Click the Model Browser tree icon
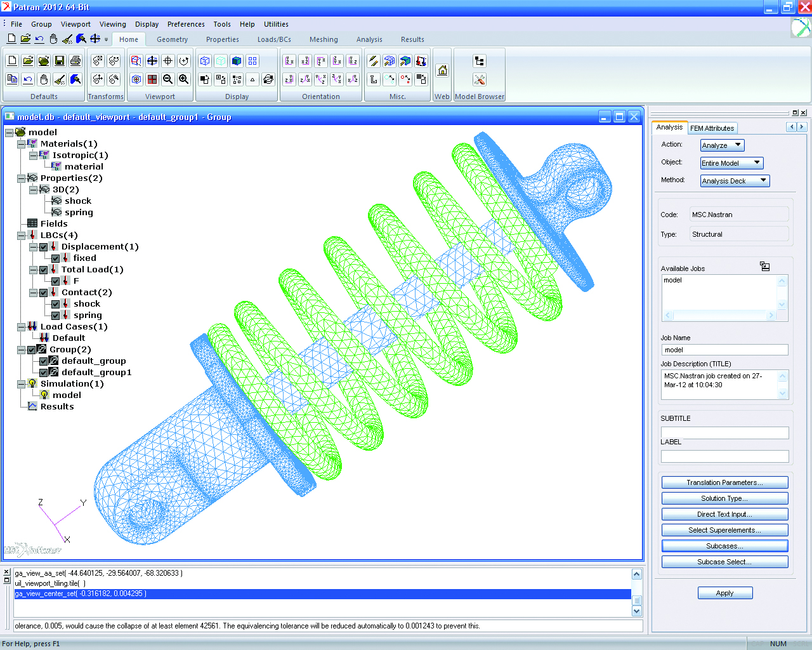 point(480,61)
